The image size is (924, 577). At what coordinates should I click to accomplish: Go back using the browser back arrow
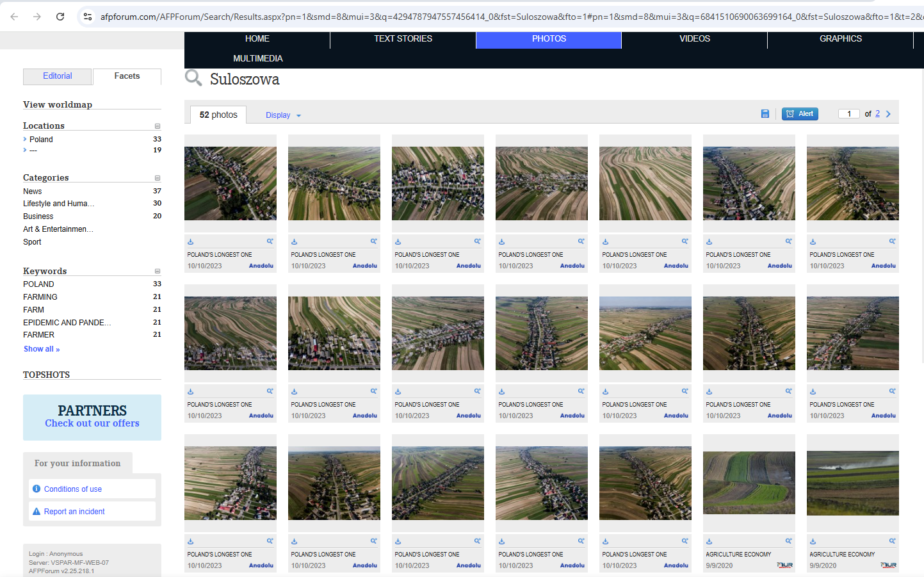(x=14, y=17)
